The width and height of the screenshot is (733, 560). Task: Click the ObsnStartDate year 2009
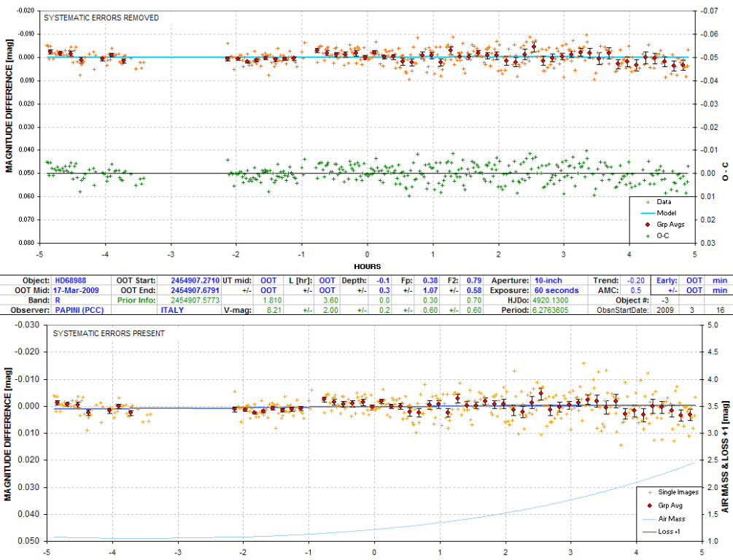(664, 310)
